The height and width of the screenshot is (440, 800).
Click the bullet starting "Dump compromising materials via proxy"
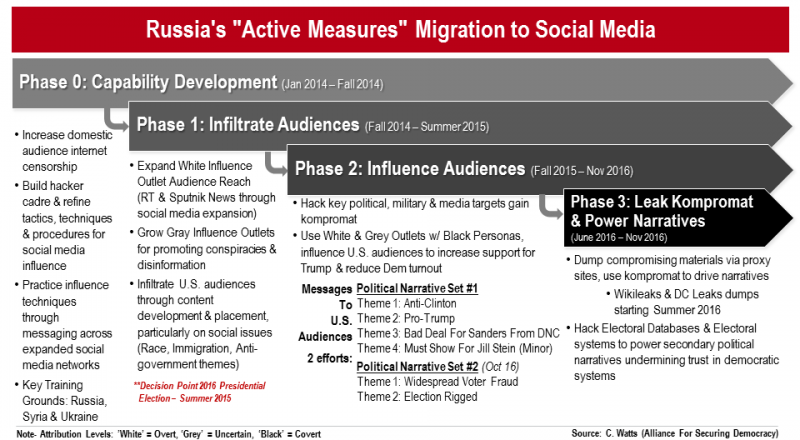pyautogui.click(x=668, y=267)
